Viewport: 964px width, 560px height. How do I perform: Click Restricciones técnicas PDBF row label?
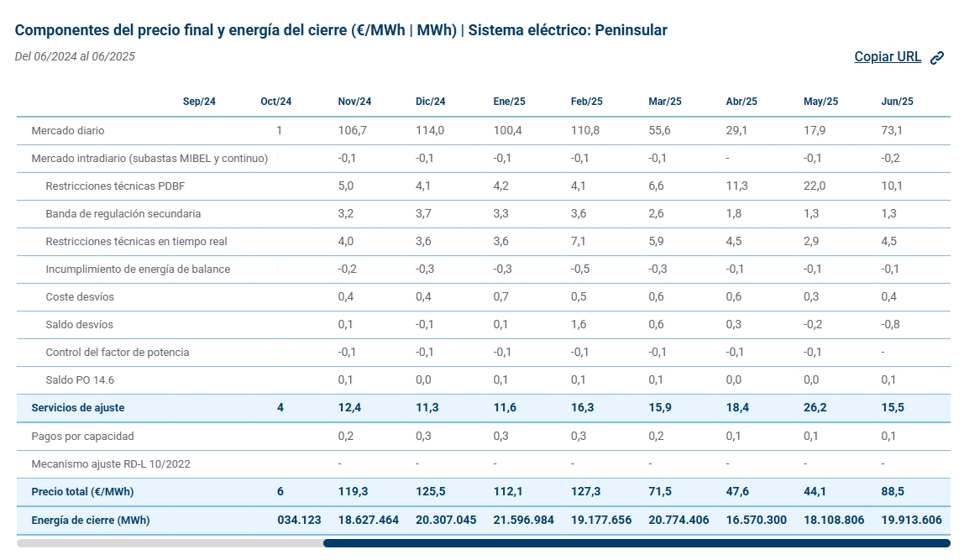115,186
